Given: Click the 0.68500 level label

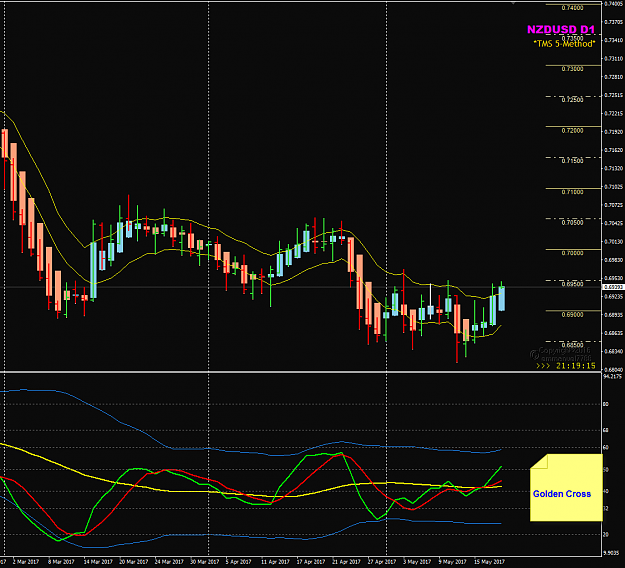Looking at the screenshot, I should click(x=572, y=345).
